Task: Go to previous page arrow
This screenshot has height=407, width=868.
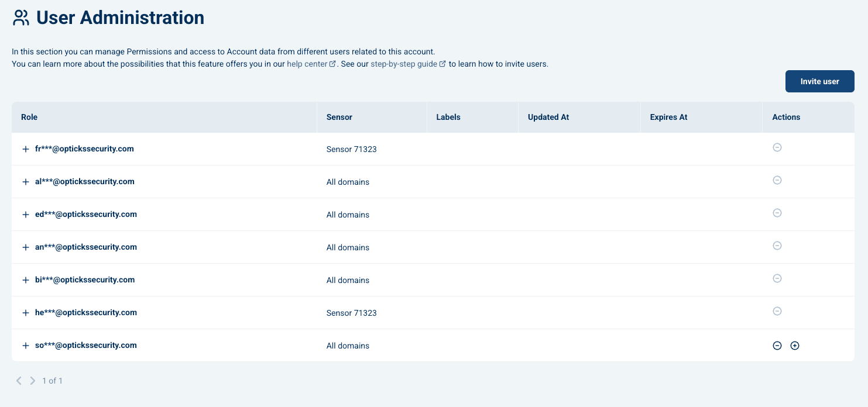Action: coord(19,381)
